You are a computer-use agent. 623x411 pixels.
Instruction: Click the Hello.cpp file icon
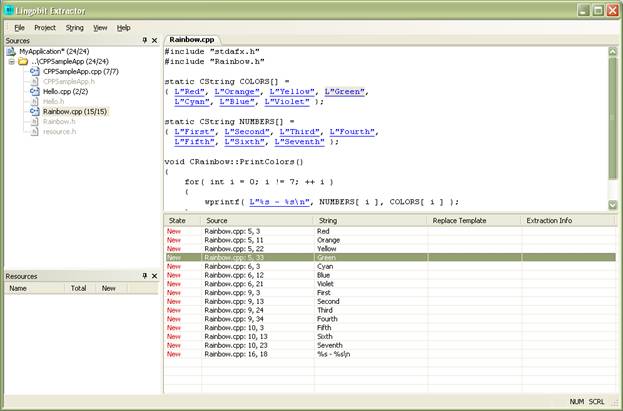tap(35, 91)
